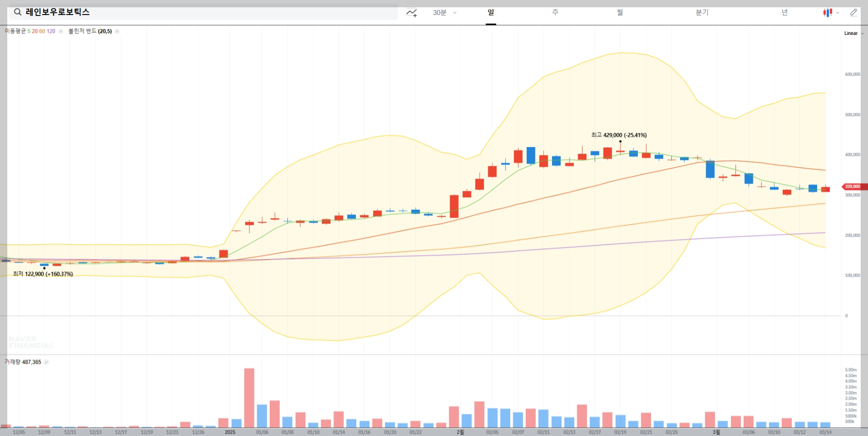The height and width of the screenshot is (436, 868).
Task: Click the 02/21 date axis label
Action: [x=646, y=432]
